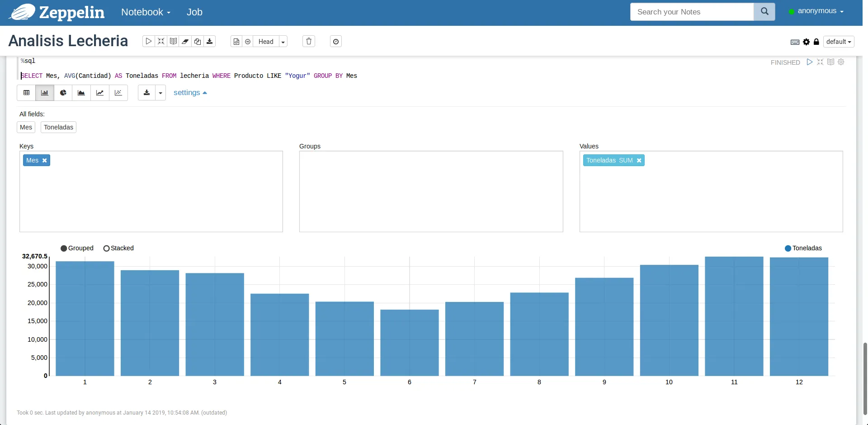The height and width of the screenshot is (425, 868).
Task: Set revision icon next to Head
Action: (248, 41)
